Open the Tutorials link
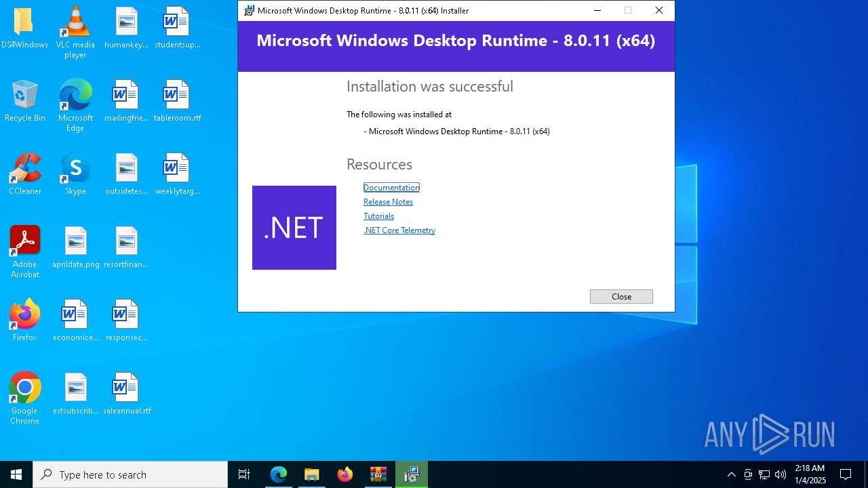The width and height of the screenshot is (868, 488). (378, 216)
